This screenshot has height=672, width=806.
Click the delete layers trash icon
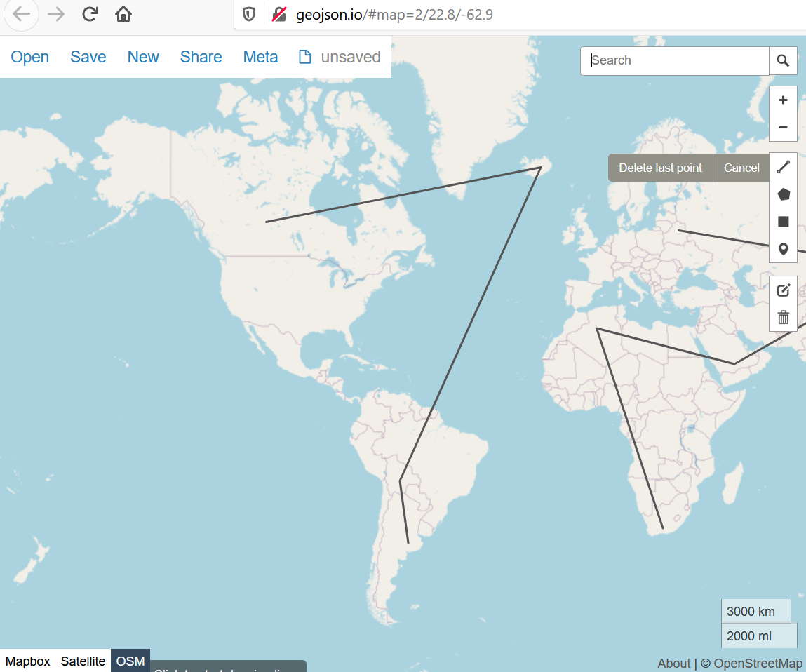click(783, 317)
